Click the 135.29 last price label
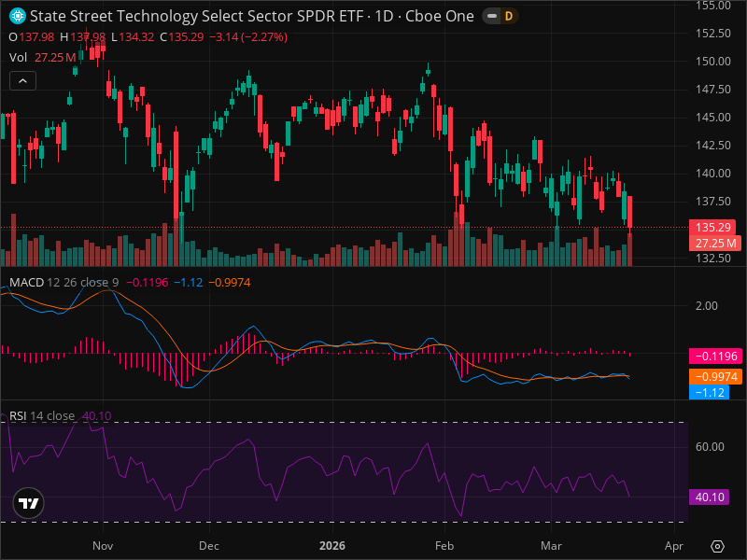The height and width of the screenshot is (560, 747). 712,227
